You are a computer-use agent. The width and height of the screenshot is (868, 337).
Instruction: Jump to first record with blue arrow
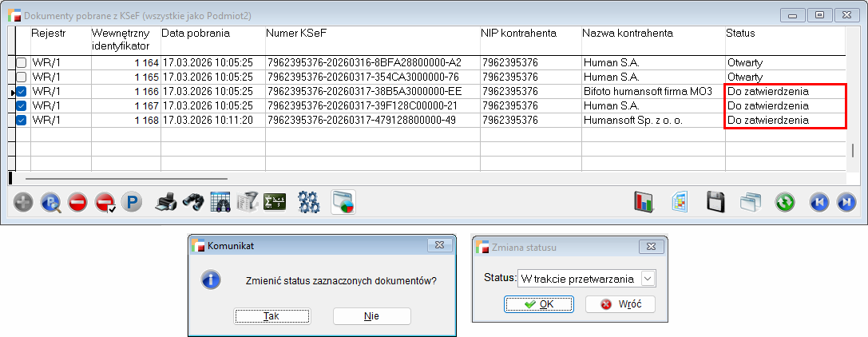pos(818,202)
